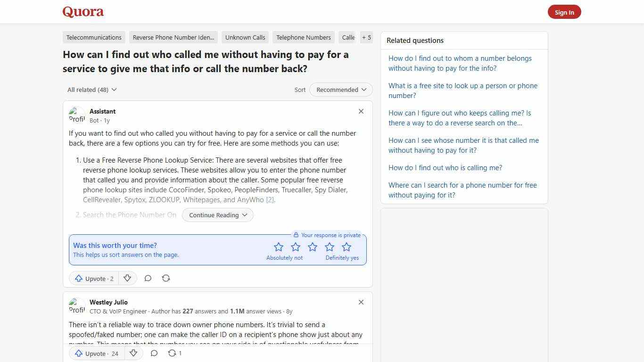Downvote Westley Julio's answer
Viewport: 644px width, 362px height.
[133, 353]
